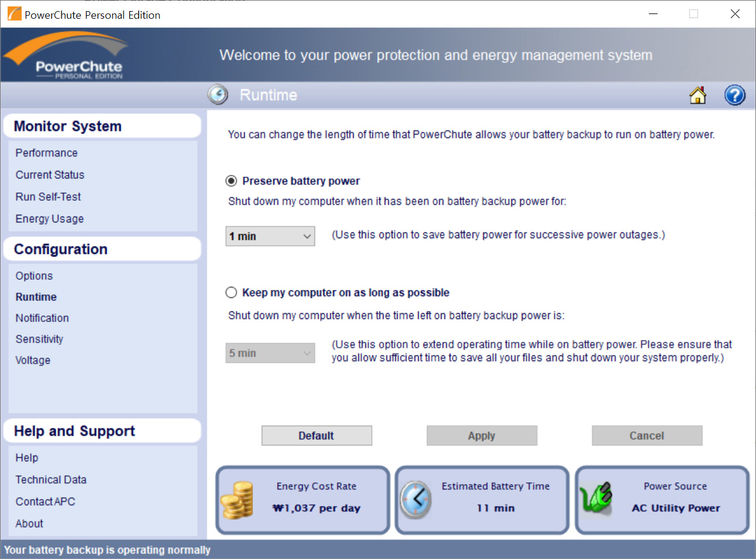Viewport: 756px width, 559px height.
Task: Click the welcome banner text
Action: (x=436, y=55)
